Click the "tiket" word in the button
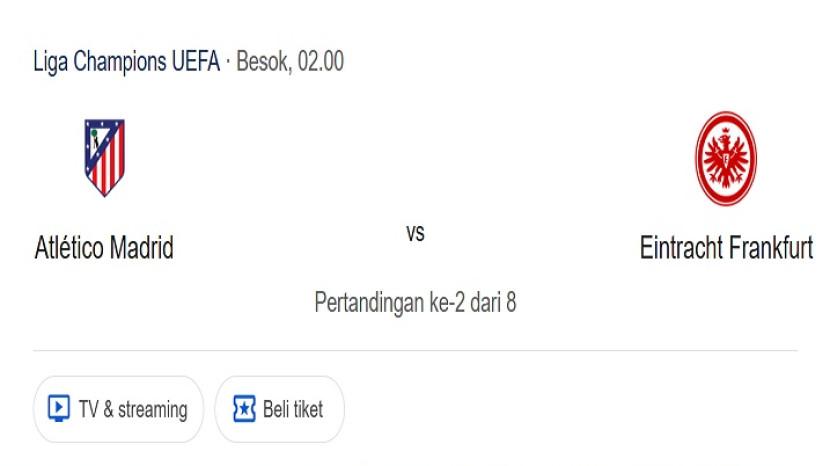This screenshot has height=466, width=830. tap(308, 409)
